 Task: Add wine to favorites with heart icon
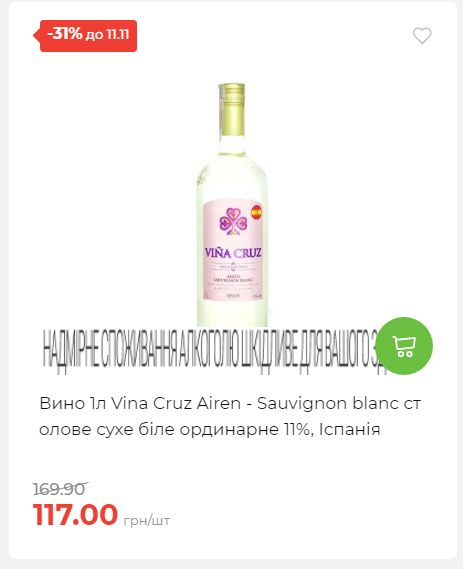tap(422, 36)
